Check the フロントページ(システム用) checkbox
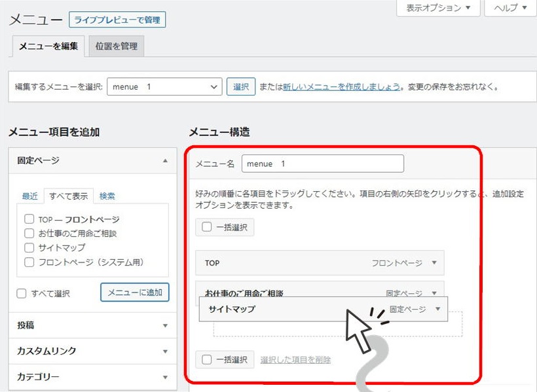537x392 pixels. (29, 262)
